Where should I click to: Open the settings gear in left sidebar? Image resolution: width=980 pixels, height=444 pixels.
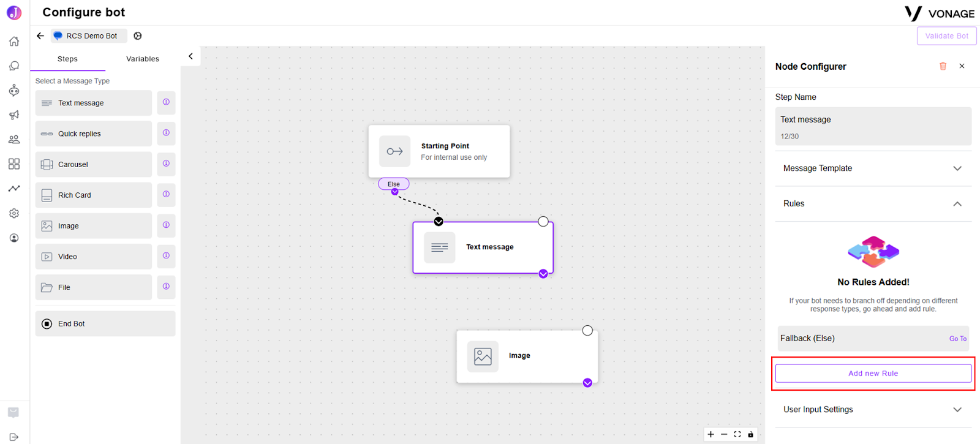tap(14, 213)
